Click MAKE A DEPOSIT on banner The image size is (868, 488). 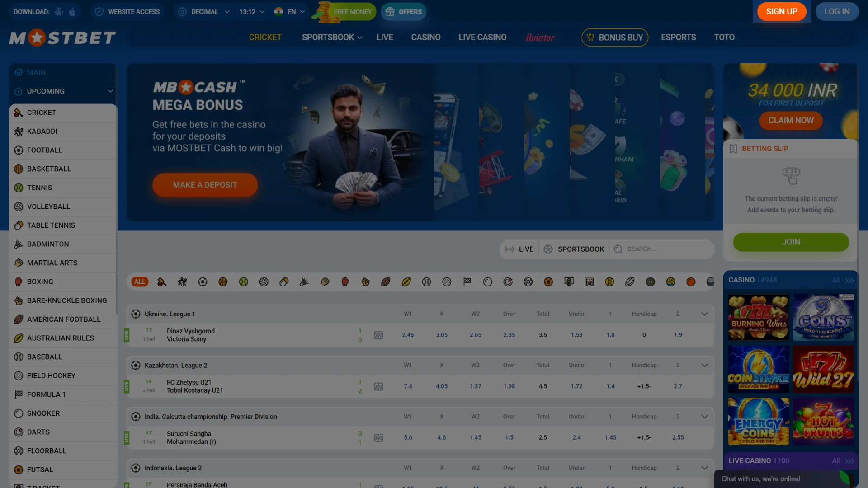click(205, 185)
